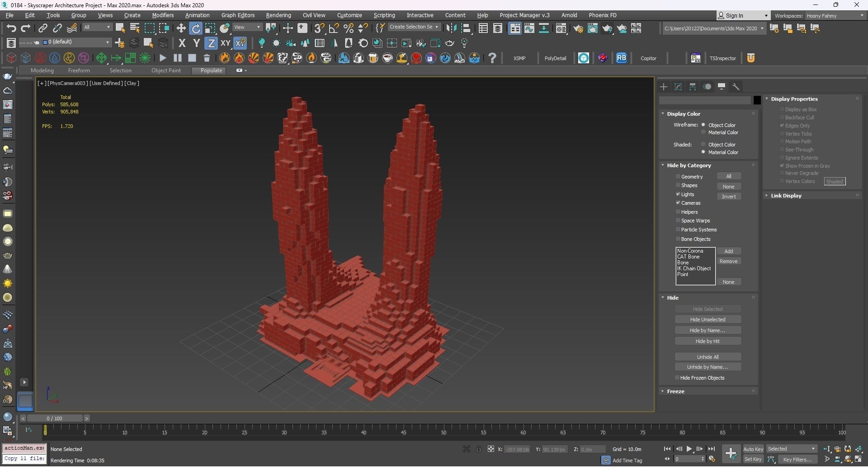Select Non-Corona in the category list
Viewport: 868px width, 470px height.
(690, 251)
